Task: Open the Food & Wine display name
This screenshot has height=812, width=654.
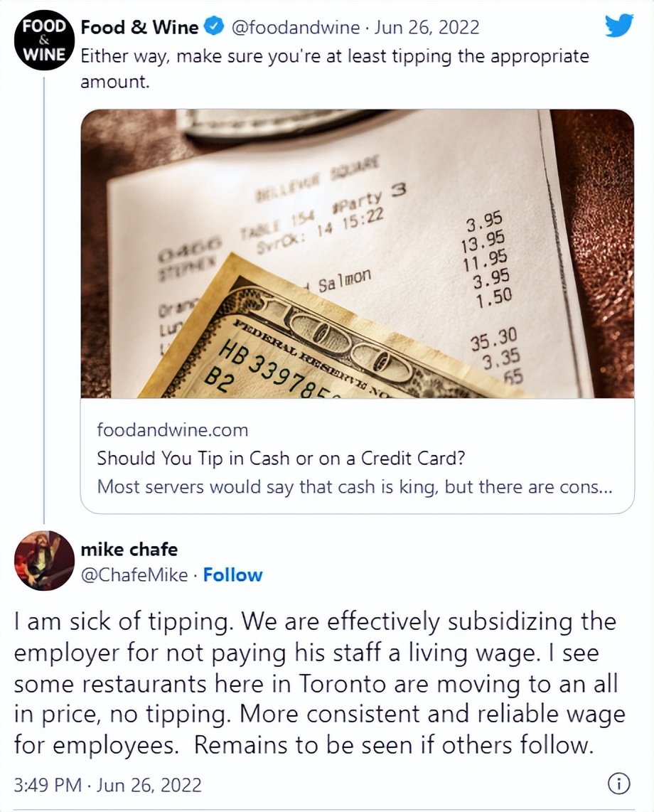Action: coord(139,28)
